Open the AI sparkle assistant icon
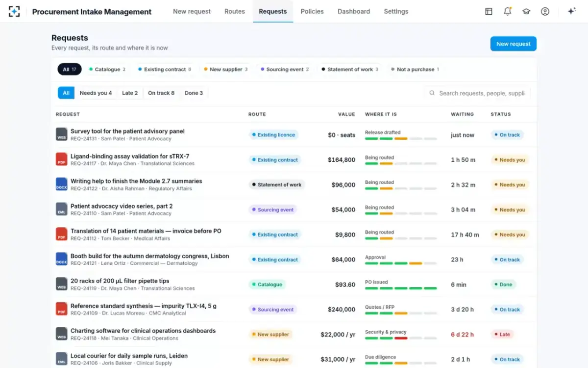The image size is (588, 368). pos(571,11)
